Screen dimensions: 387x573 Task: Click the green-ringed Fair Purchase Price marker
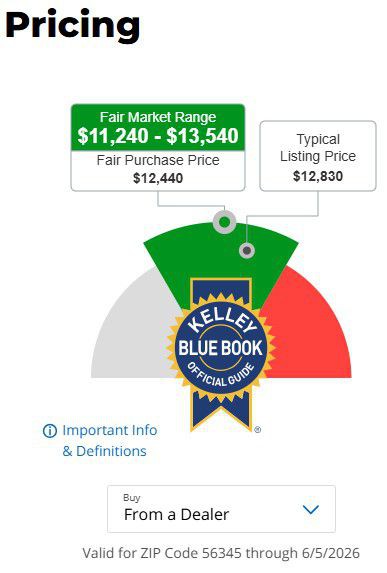coord(224,222)
